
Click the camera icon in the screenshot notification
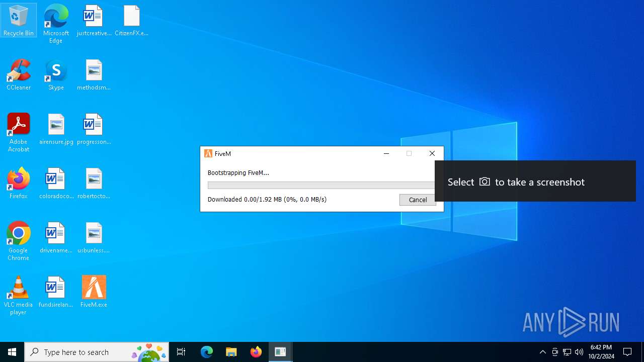coord(485,182)
